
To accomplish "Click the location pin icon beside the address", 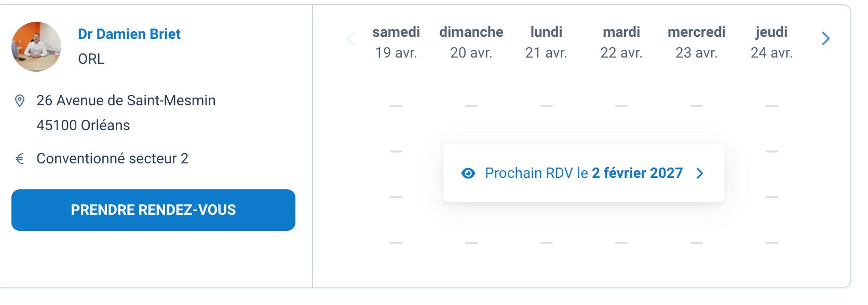I will tap(20, 101).
